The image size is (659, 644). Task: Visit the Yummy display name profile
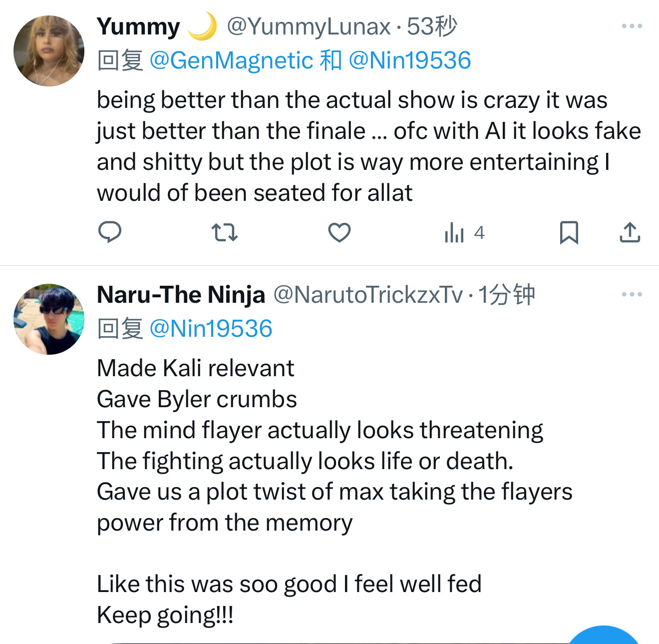138,26
